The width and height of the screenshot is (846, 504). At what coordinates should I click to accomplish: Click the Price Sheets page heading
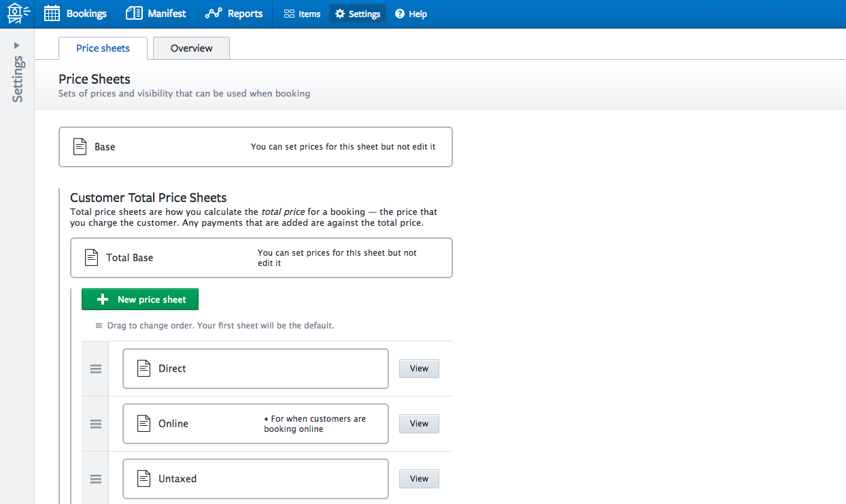95,80
